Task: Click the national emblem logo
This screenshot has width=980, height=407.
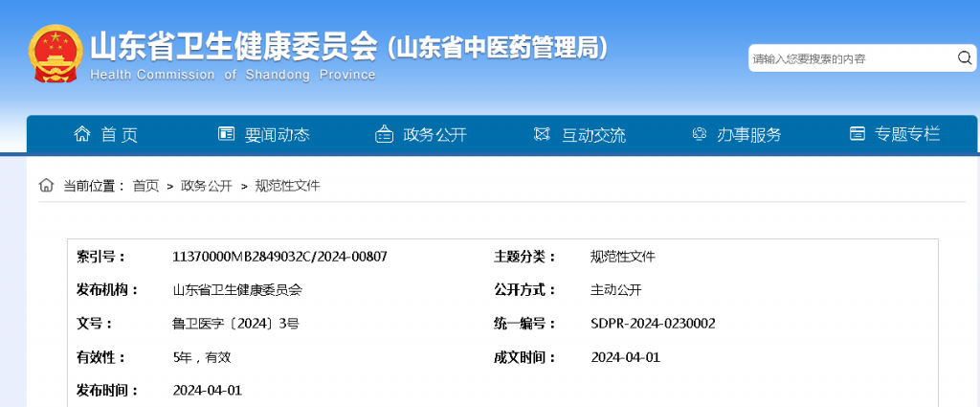Action: (x=55, y=53)
